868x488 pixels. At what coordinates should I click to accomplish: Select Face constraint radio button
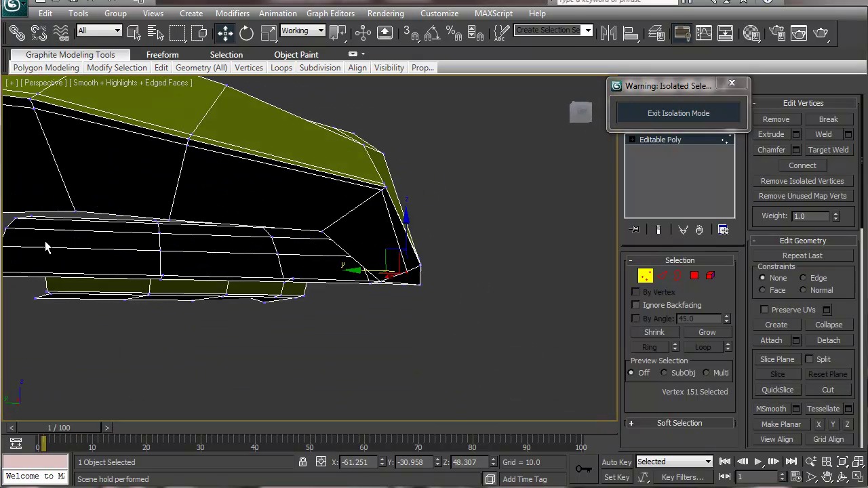(762, 290)
